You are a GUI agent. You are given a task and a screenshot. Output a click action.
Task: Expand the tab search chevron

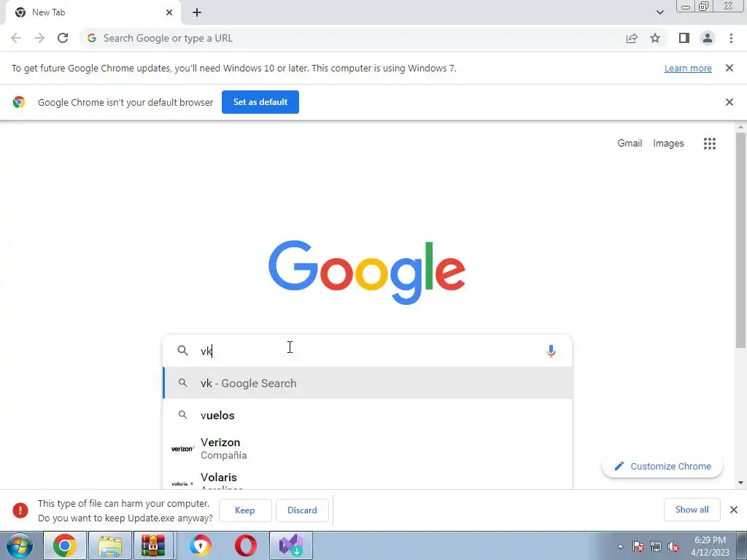click(659, 12)
